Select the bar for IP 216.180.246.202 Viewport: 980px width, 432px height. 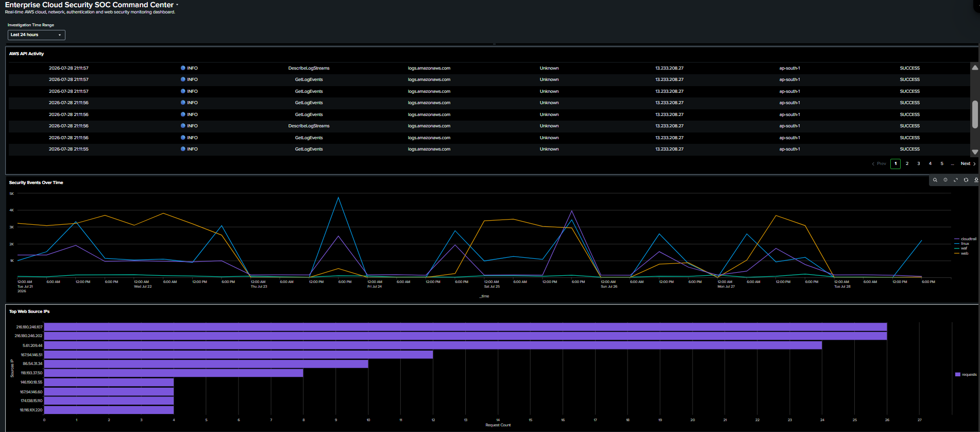465,336
